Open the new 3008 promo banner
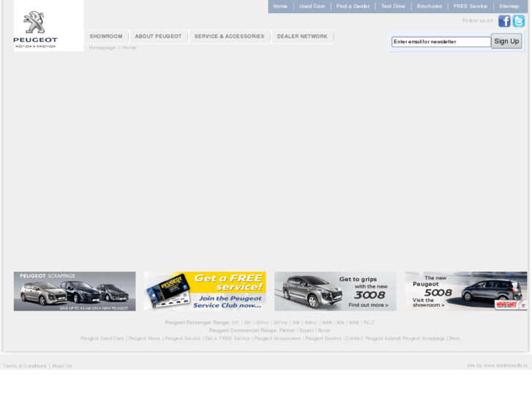Viewport: 532px width, 399px height. [x=335, y=291]
